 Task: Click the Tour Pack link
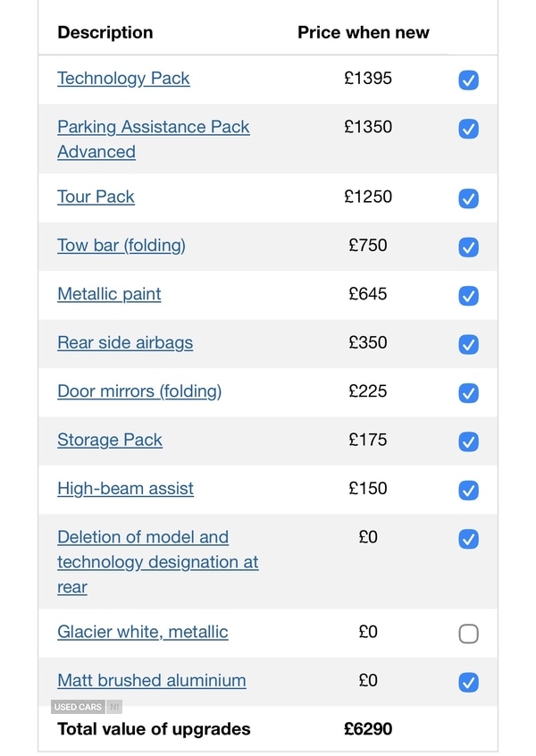[96, 197]
